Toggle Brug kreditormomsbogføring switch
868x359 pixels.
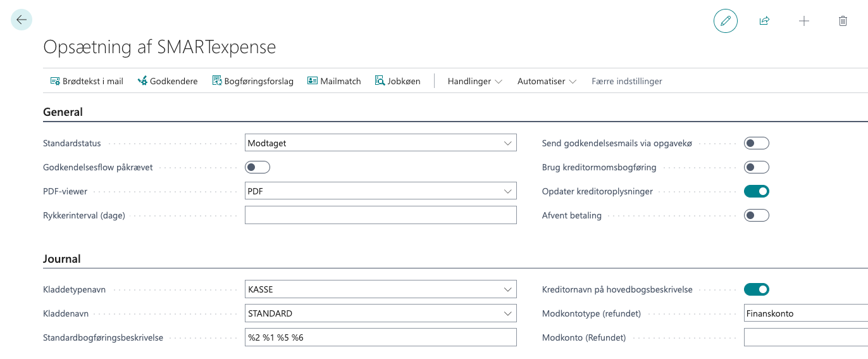(756, 167)
